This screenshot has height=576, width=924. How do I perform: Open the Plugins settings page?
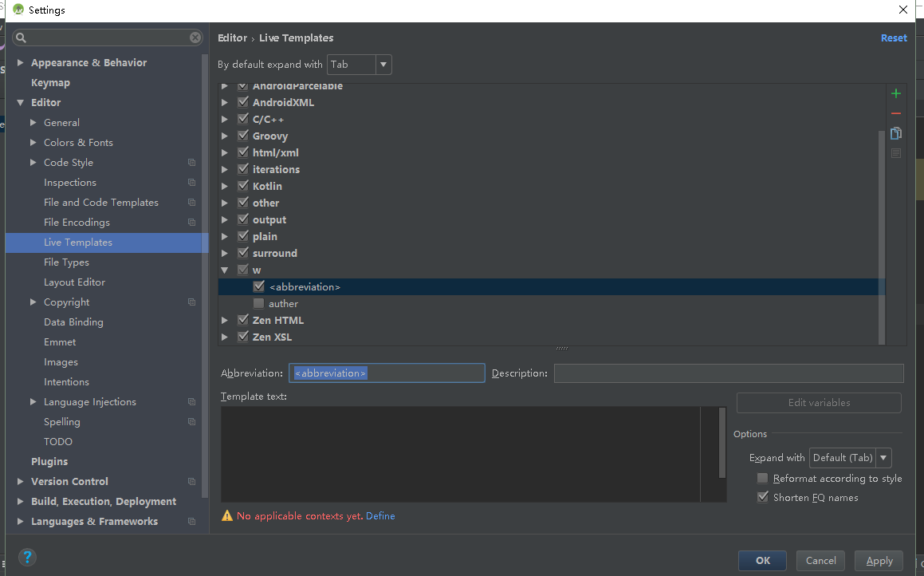pyautogui.click(x=49, y=462)
